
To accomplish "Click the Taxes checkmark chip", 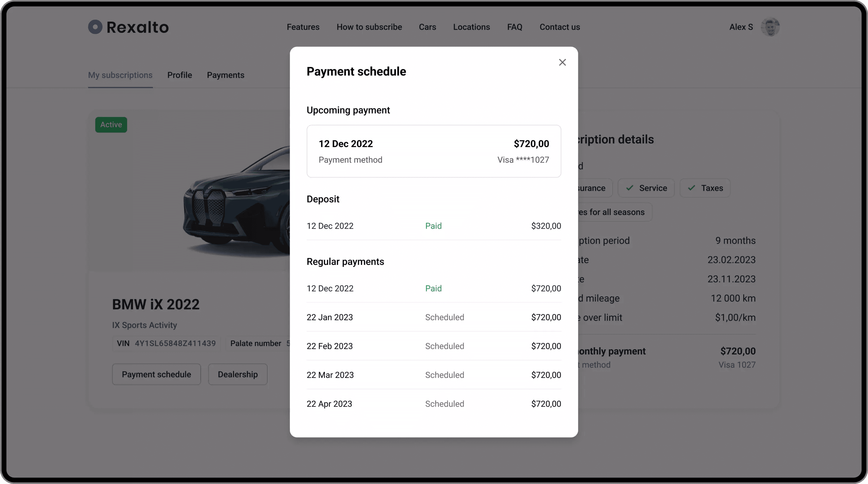I will coord(705,188).
